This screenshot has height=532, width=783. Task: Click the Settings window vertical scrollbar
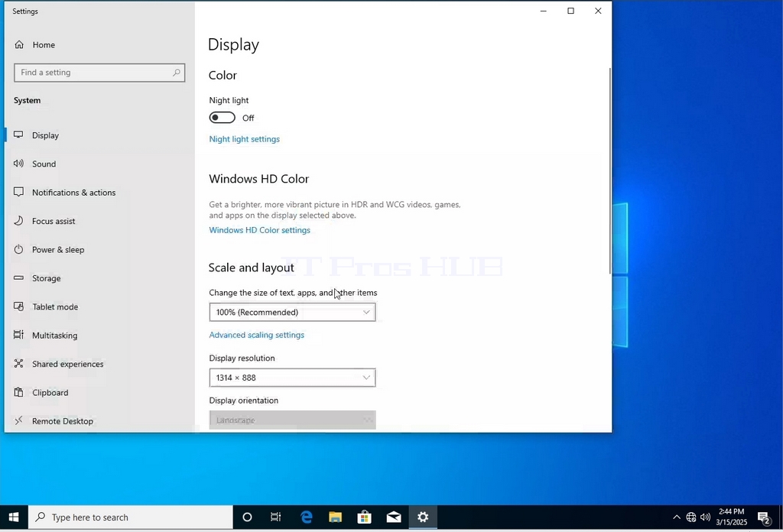coord(609,171)
